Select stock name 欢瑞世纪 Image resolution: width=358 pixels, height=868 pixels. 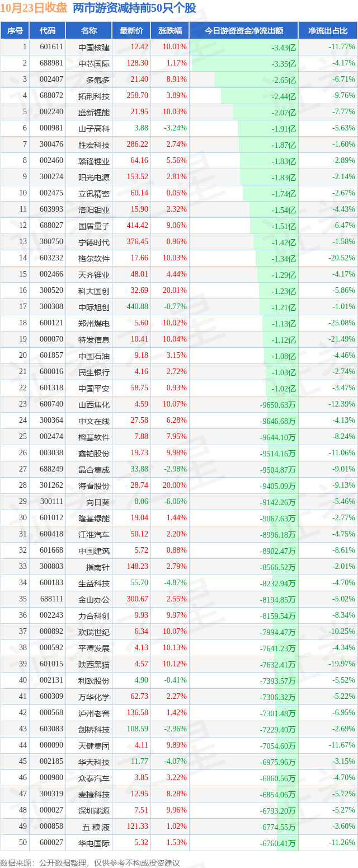coord(94,632)
